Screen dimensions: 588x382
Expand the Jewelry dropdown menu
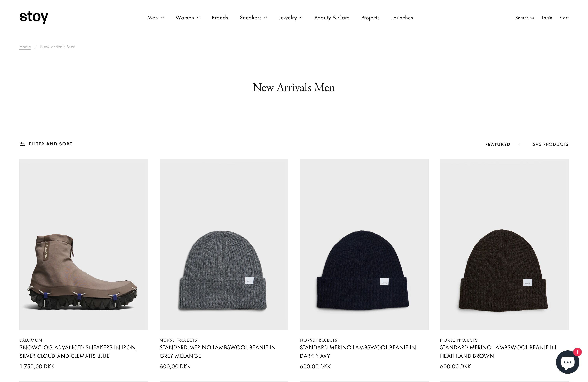pyautogui.click(x=291, y=18)
